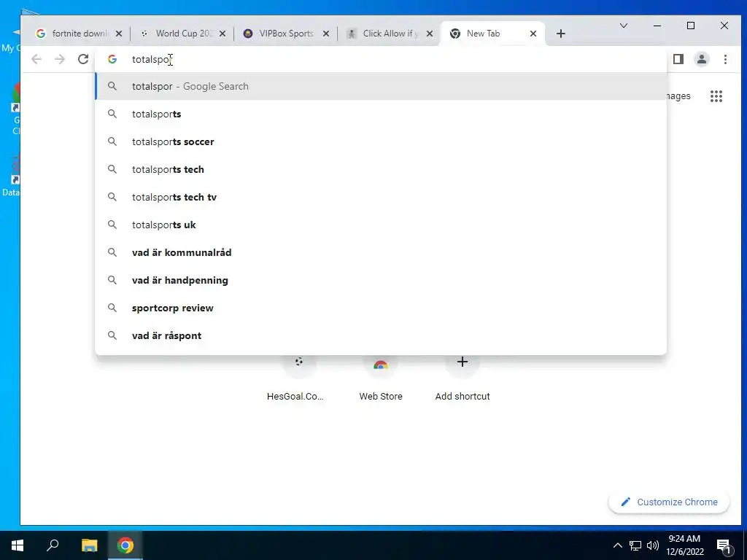Screen dimensions: 747x560
Task: Close the New Tab tab
Action: (533, 34)
